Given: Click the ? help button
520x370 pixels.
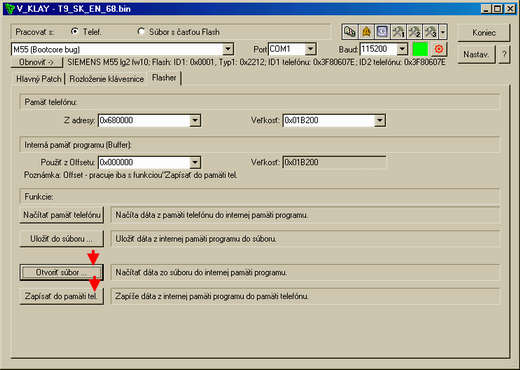Looking at the screenshot, I should point(504,54).
